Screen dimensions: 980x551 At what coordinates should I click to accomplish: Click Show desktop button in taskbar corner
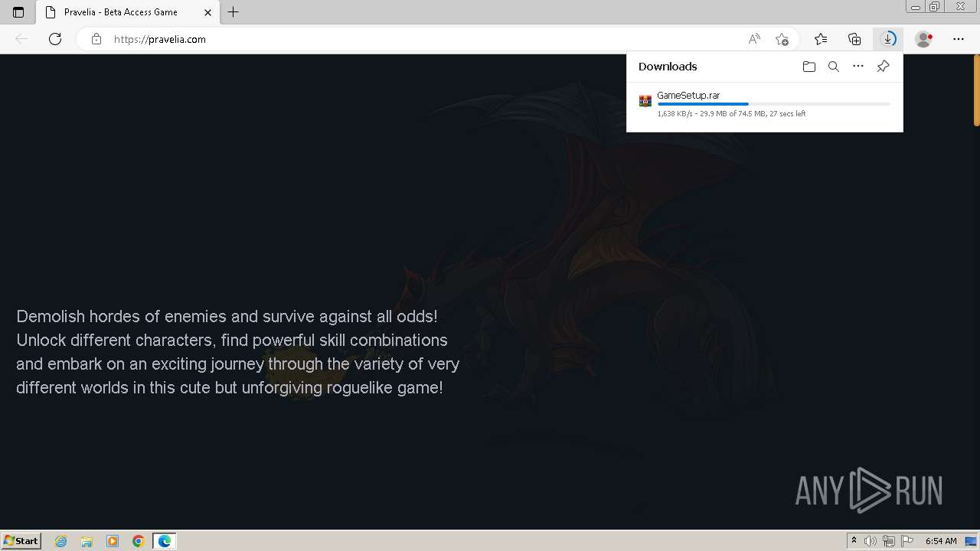(972, 541)
